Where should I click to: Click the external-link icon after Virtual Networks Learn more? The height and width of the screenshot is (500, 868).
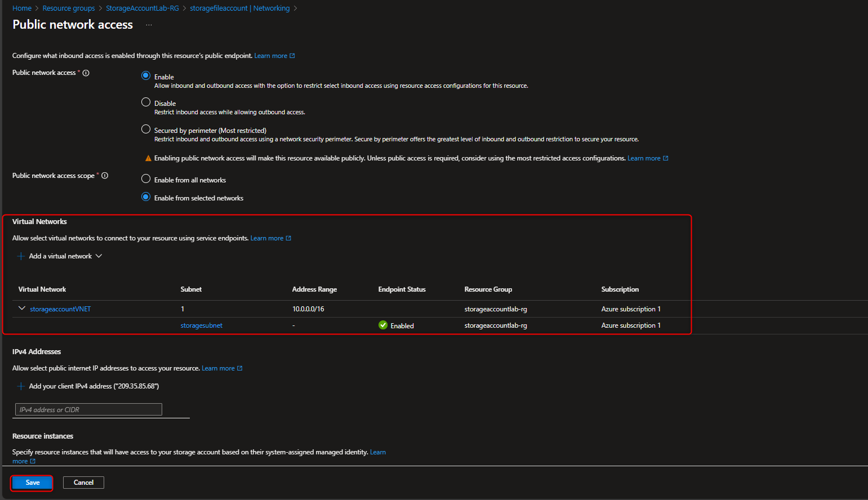point(290,238)
